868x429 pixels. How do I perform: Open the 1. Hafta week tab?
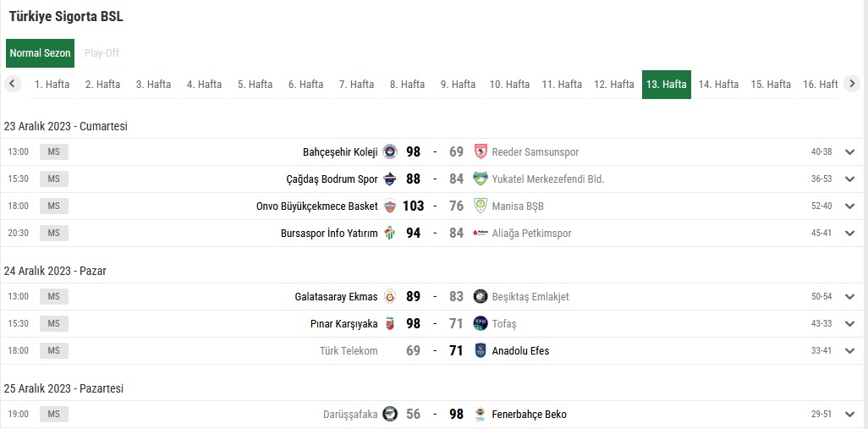click(52, 85)
